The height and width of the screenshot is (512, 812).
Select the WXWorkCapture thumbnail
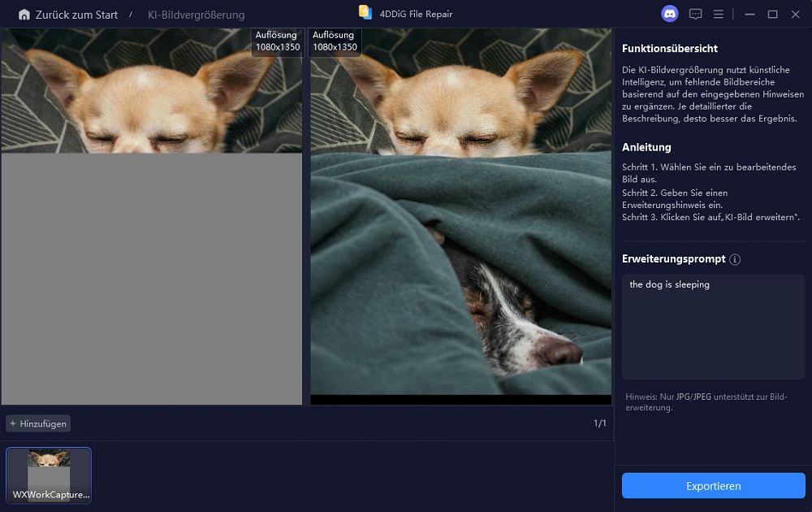point(49,475)
